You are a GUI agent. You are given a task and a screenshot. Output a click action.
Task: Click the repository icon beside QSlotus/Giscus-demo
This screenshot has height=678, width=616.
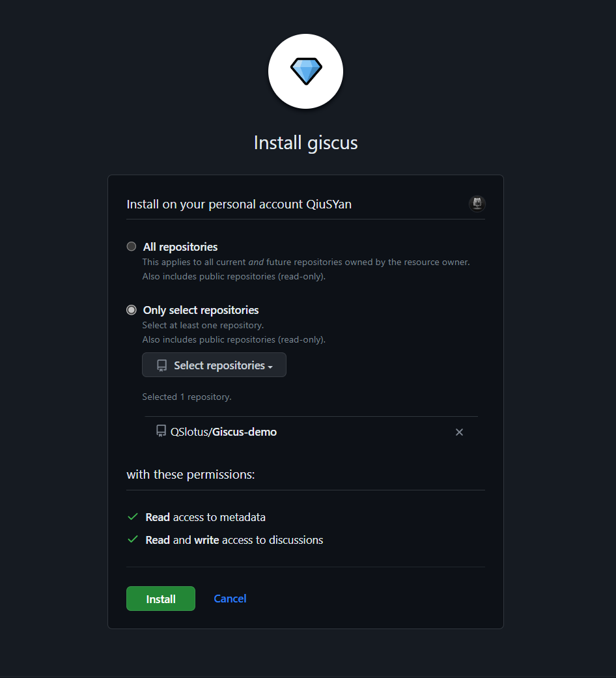[161, 431]
